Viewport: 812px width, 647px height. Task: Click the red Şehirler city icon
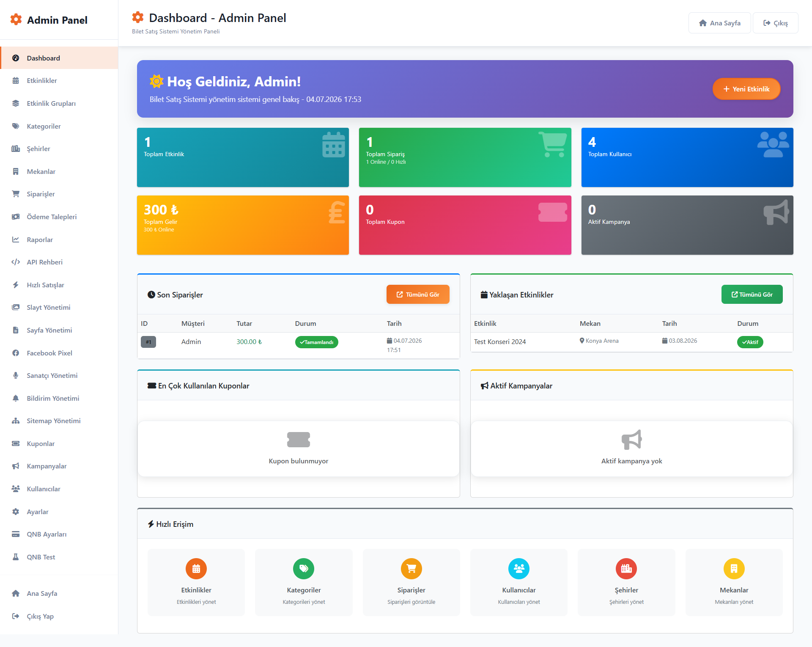coord(626,569)
